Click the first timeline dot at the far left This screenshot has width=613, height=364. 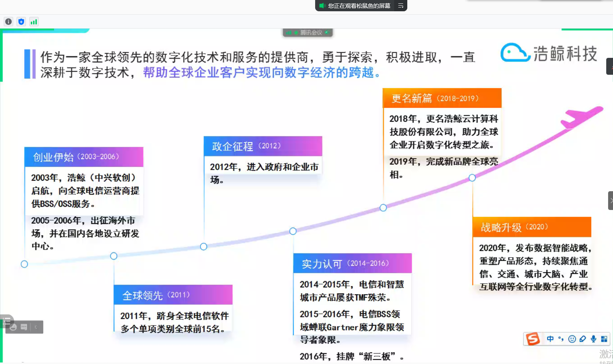(24, 264)
